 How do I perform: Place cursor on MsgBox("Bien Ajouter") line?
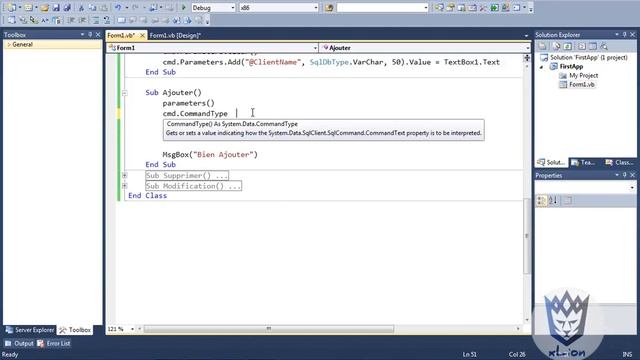point(210,155)
